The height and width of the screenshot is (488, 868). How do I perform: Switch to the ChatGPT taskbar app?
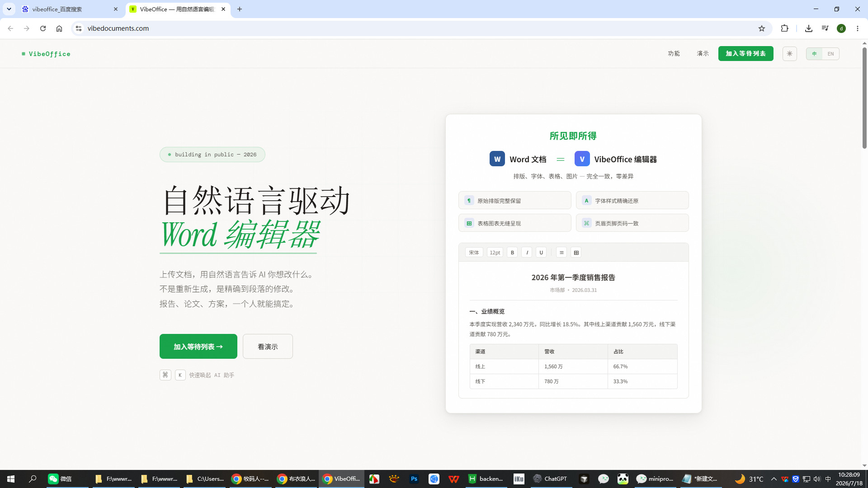click(550, 479)
